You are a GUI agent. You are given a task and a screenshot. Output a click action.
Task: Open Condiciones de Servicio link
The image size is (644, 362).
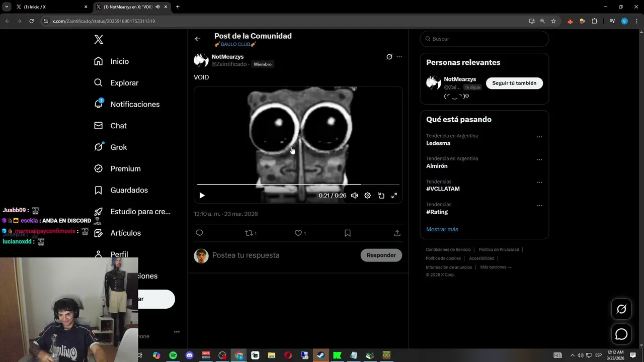pyautogui.click(x=448, y=249)
